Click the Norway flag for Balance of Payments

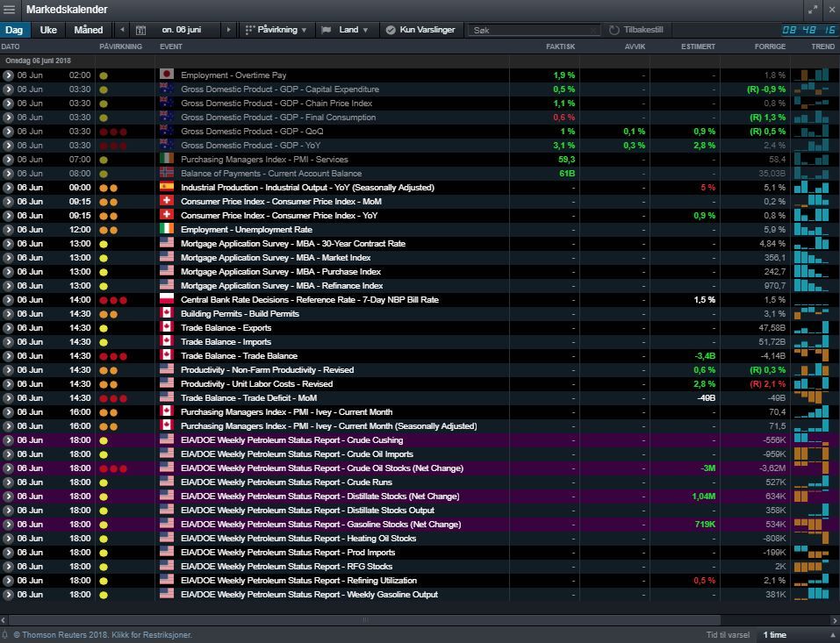pos(167,173)
